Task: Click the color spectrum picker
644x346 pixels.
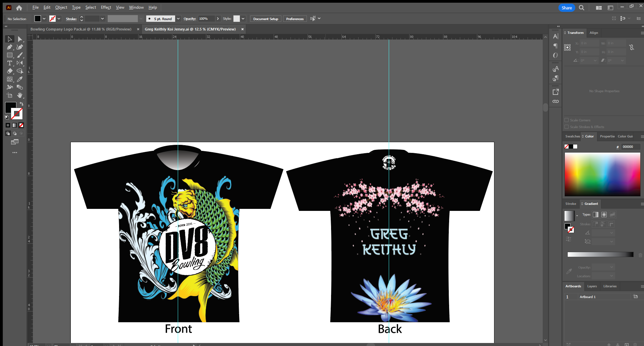Action: [x=602, y=174]
